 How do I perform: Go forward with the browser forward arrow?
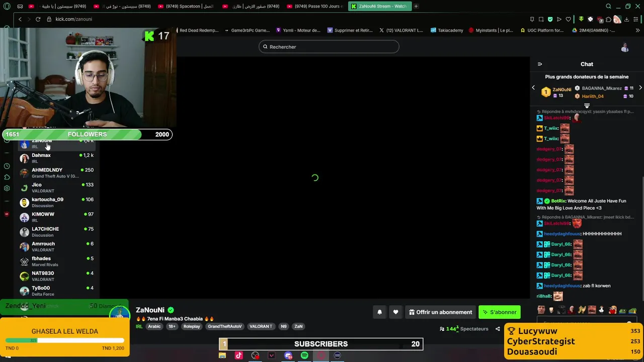[x=28, y=19]
